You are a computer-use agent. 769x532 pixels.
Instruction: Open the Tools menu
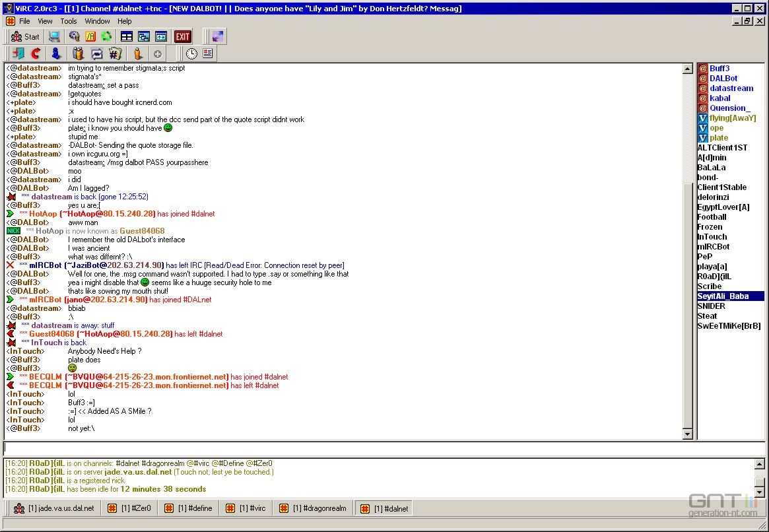pyautogui.click(x=69, y=21)
